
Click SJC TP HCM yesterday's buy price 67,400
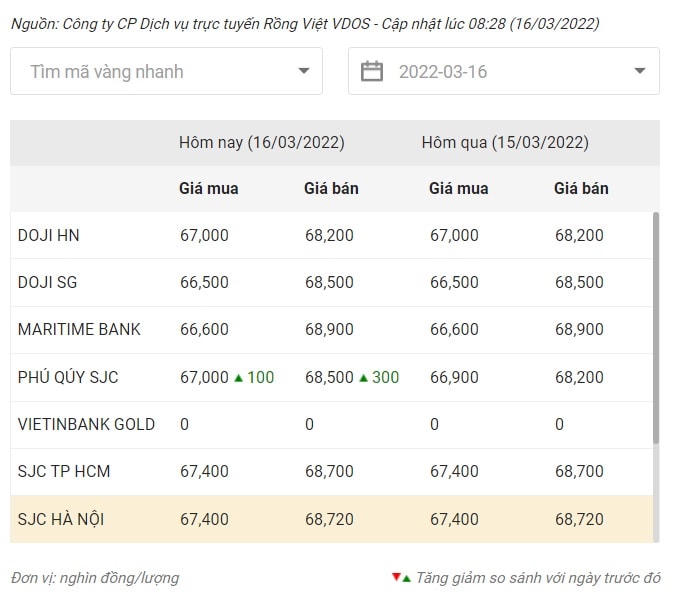coord(454,471)
